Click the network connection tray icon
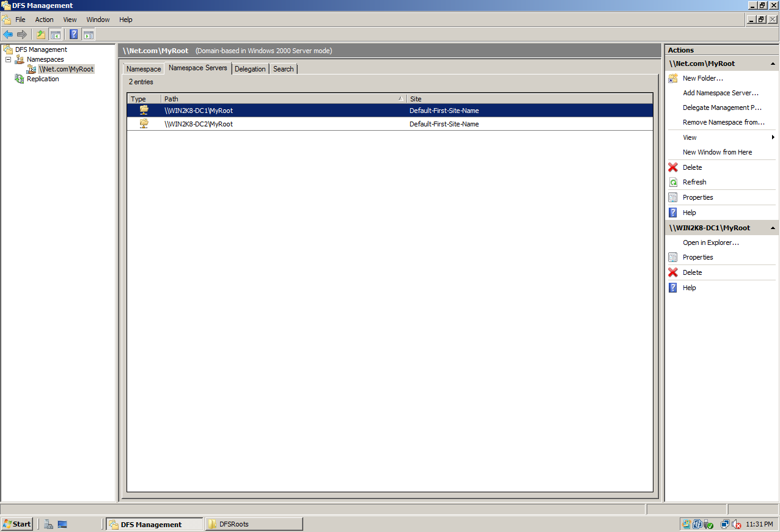Screen dimensions: 780x532 726,524
